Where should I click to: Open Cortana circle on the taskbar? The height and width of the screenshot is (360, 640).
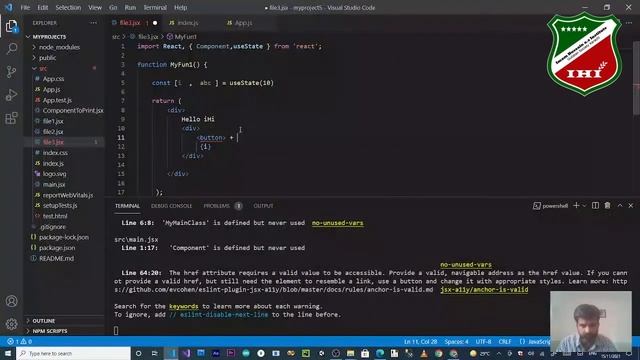(138, 353)
